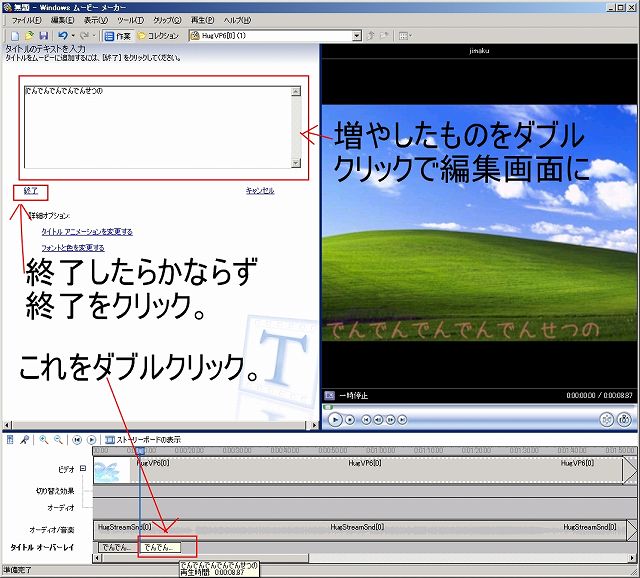
Task: Click the タイトル オーバーレイ track label
Action: tap(42, 547)
